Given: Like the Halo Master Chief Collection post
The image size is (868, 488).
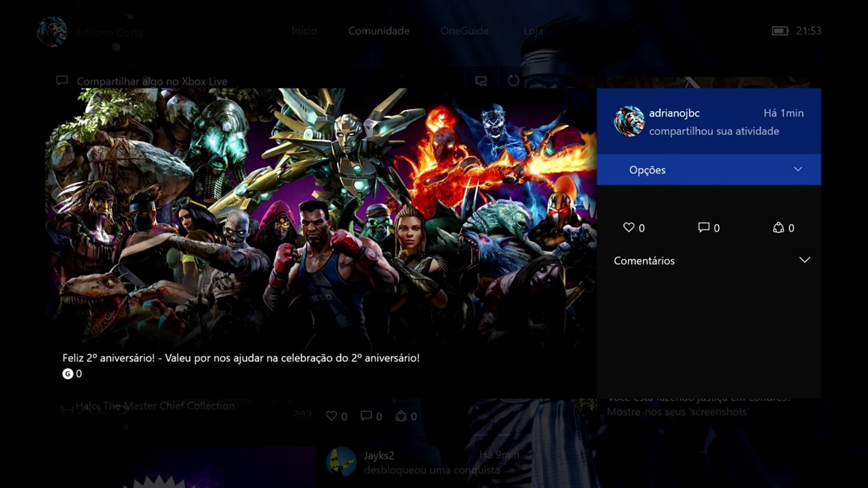Looking at the screenshot, I should pyautogui.click(x=331, y=416).
